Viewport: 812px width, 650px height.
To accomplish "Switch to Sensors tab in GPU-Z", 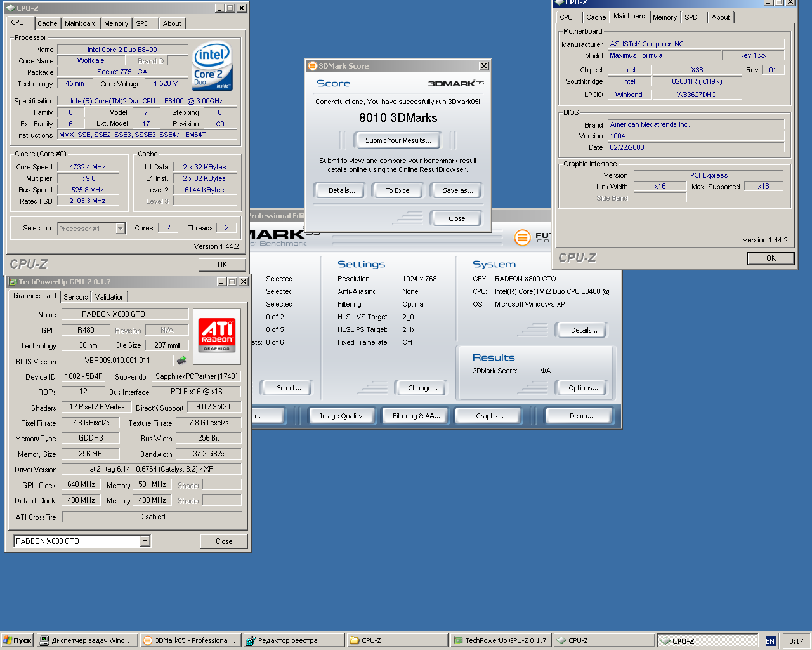I will click(x=75, y=297).
